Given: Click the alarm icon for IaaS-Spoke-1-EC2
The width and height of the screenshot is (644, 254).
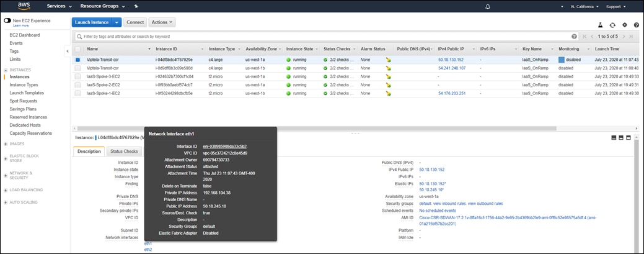Looking at the screenshot, I should coord(388,93).
